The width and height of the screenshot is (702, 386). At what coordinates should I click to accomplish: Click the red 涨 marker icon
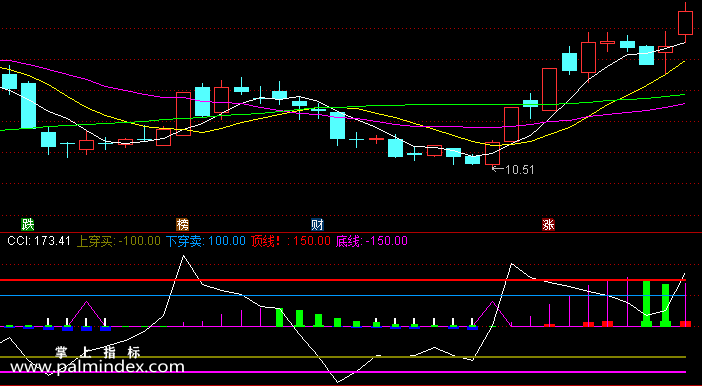548,225
